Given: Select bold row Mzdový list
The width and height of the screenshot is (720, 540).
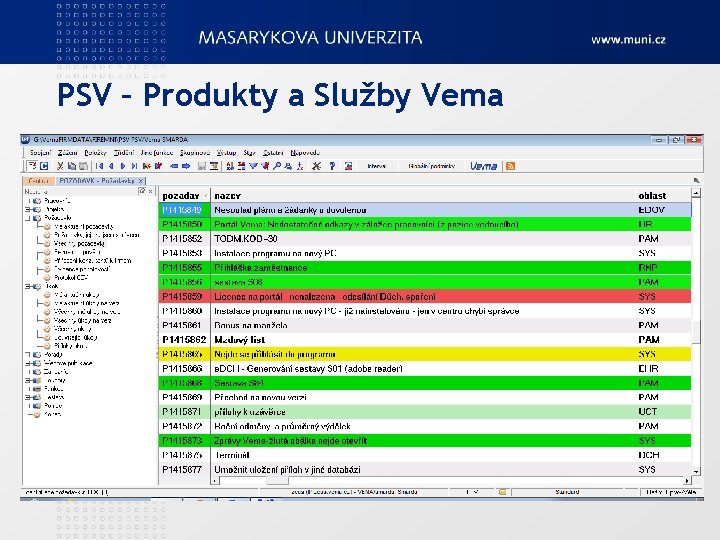Looking at the screenshot, I should click(x=425, y=340).
